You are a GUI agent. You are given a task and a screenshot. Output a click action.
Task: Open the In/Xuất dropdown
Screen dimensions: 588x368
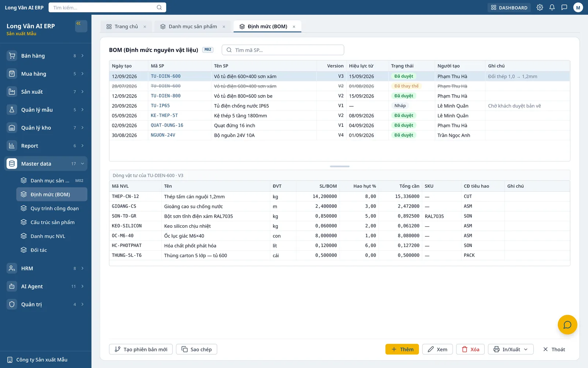tap(510, 349)
